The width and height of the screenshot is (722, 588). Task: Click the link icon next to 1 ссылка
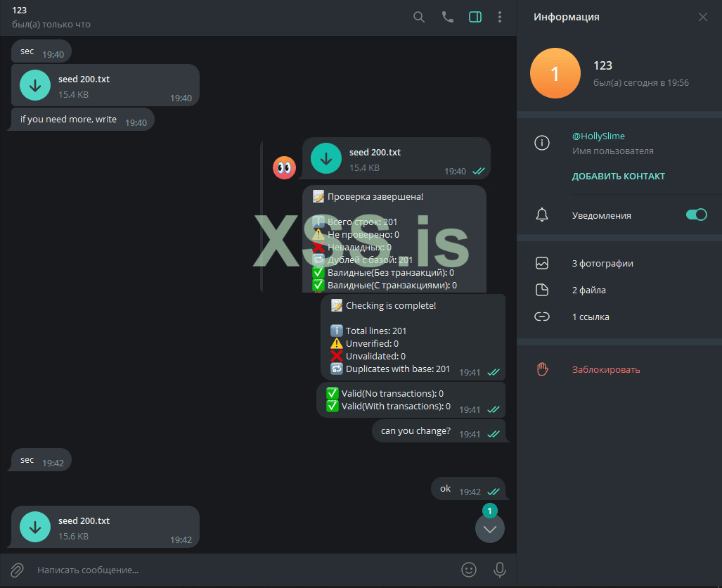(542, 317)
